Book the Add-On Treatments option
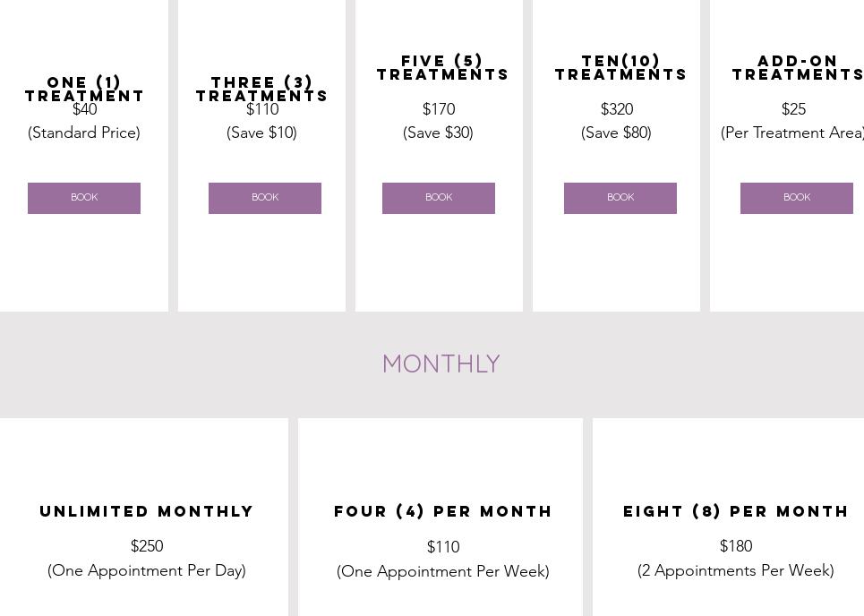 pos(797,198)
